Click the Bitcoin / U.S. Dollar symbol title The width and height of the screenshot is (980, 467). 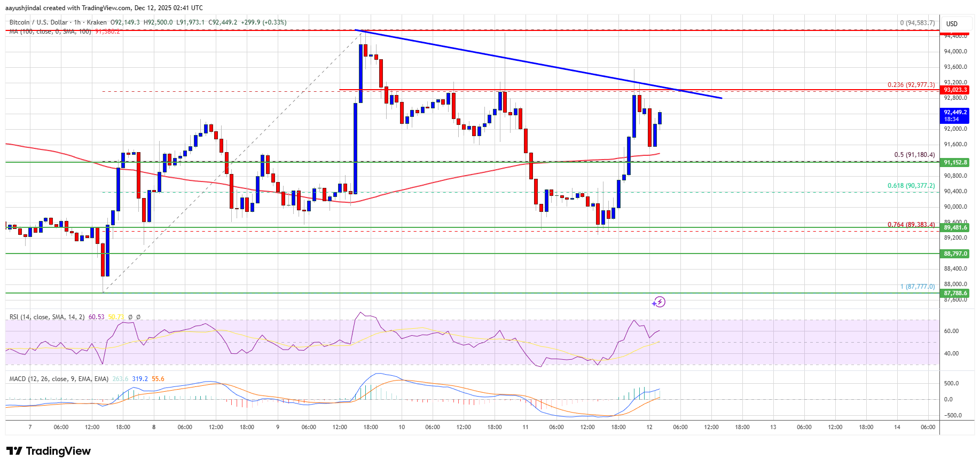click(x=38, y=22)
